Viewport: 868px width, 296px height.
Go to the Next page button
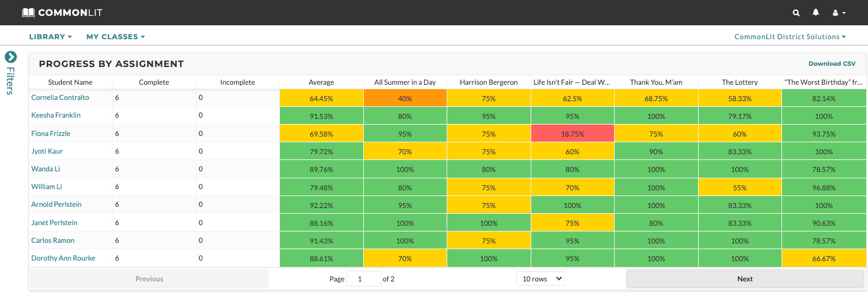point(745,279)
